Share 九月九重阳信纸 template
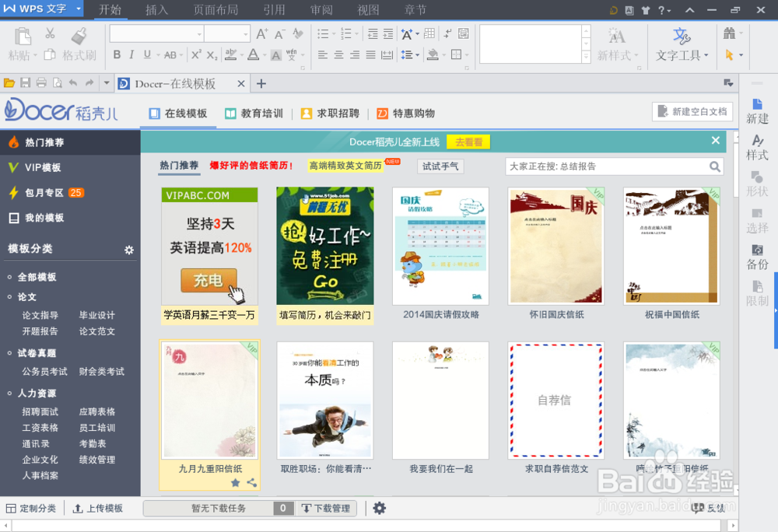The width and height of the screenshot is (778, 532). [x=252, y=482]
